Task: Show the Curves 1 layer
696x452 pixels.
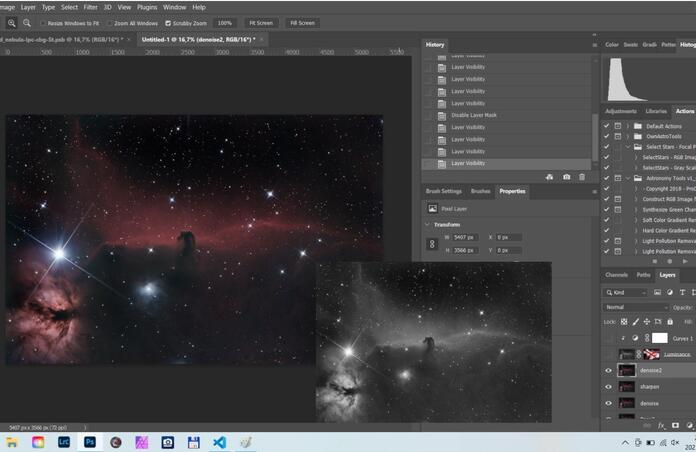Action: [x=609, y=338]
